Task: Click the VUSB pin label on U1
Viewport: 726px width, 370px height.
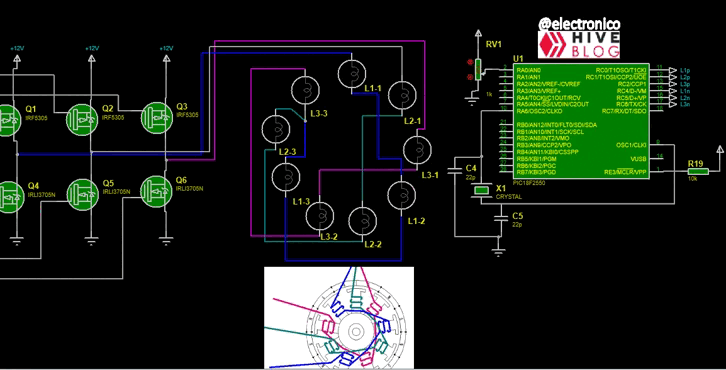Action: 638,159
